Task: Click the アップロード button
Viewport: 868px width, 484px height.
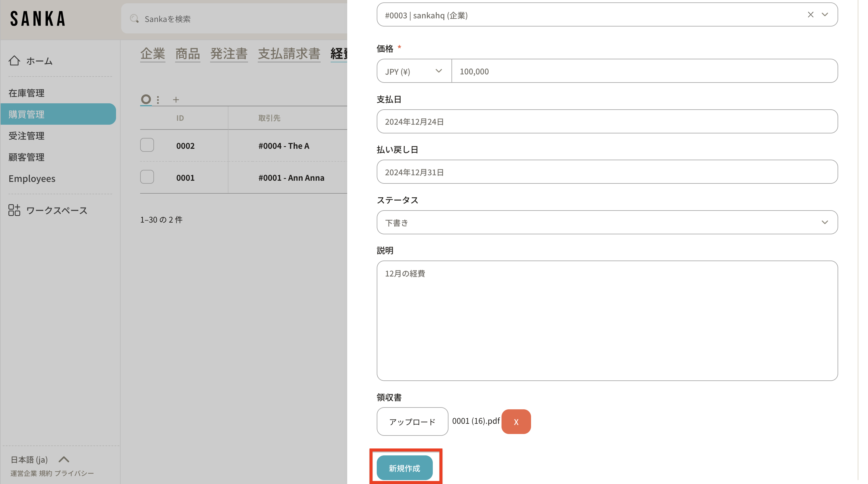Action: tap(412, 421)
